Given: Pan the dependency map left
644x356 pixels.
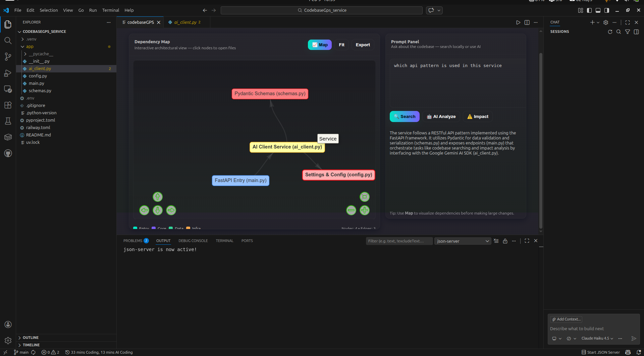Looking at the screenshot, I should coord(144,210).
